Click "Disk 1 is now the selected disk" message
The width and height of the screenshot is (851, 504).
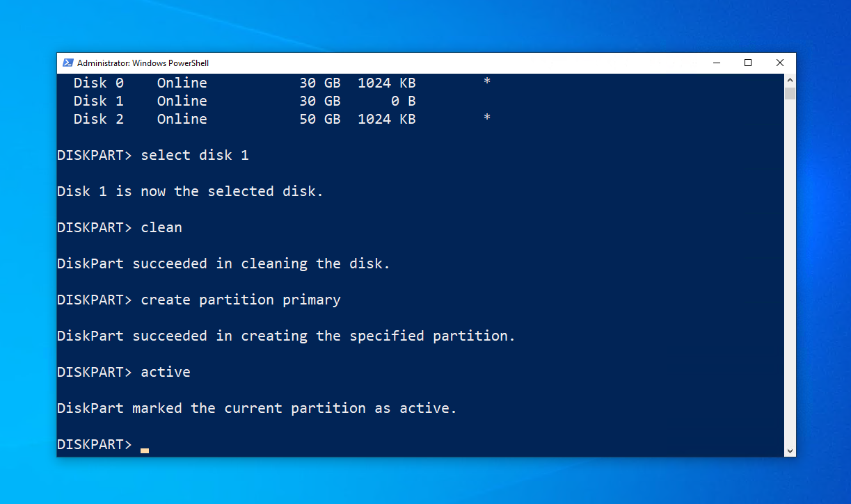click(x=190, y=191)
